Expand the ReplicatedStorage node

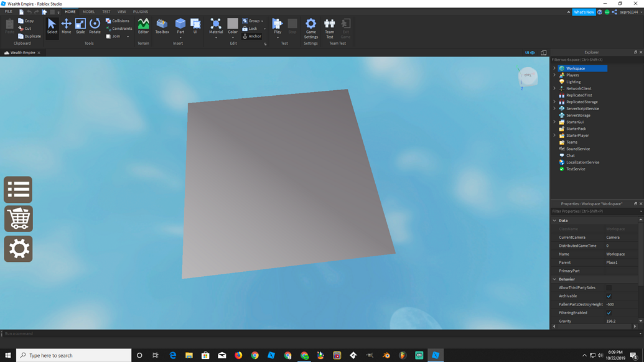point(554,102)
